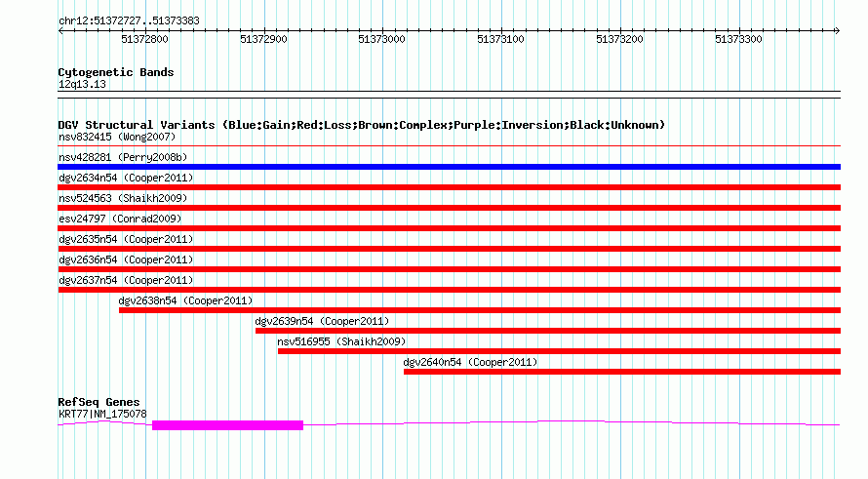Click the red bar under dgv2639n54
Image resolution: width=868 pixels, height=479 pixels.
pyautogui.click(x=548, y=331)
